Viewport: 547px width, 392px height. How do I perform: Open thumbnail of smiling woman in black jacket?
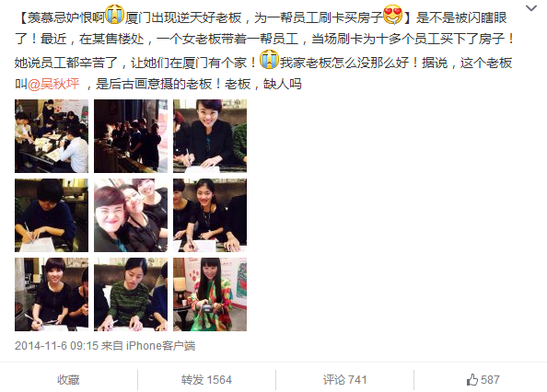pyautogui.click(x=210, y=136)
